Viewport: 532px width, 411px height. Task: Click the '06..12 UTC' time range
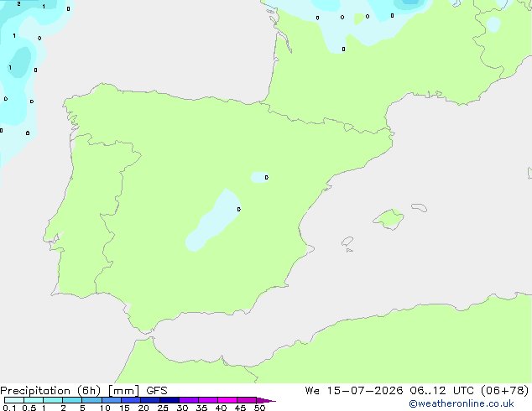[441, 391]
